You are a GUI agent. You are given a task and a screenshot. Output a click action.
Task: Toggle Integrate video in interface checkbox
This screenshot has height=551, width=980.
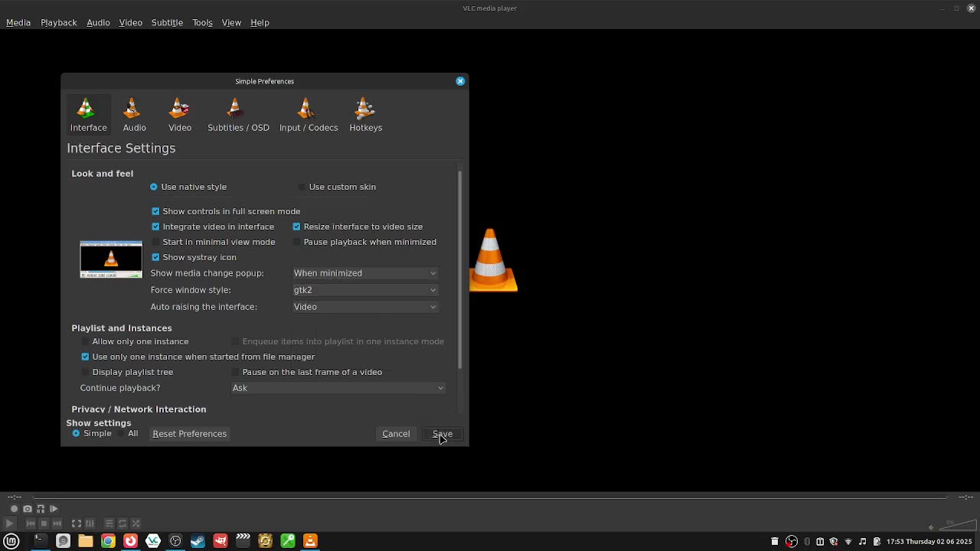pos(213,227)
